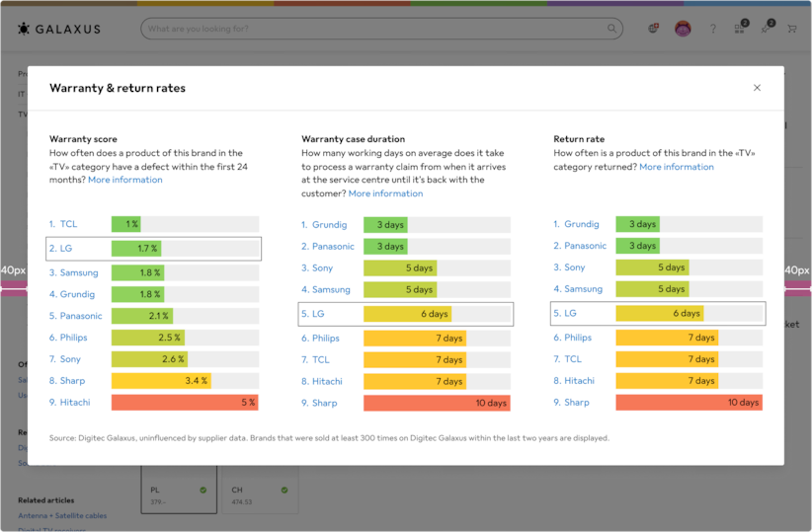Viewport: 812px width, 532px height.
Task: Click the Galaxus logo in header
Action: [x=59, y=29]
